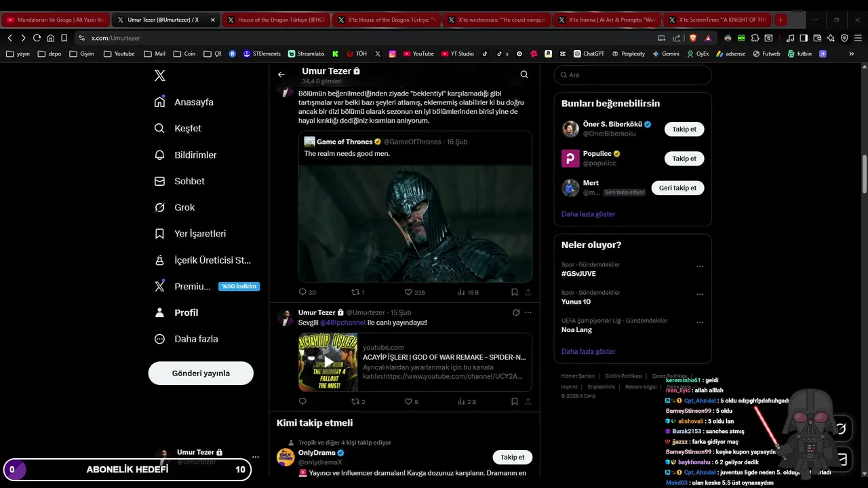This screenshot has width=868, height=488.
Task: Play the ACAYİP İŞLER YouTube thumbnail
Action: 328,362
